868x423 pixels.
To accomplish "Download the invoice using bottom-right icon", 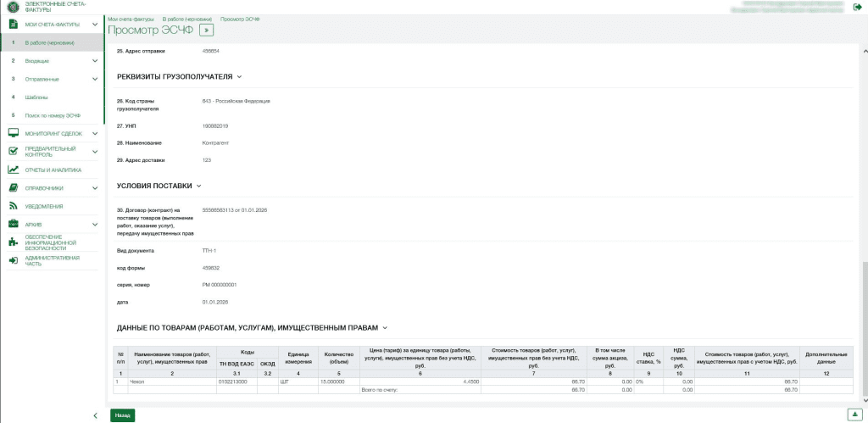I will coord(855,414).
